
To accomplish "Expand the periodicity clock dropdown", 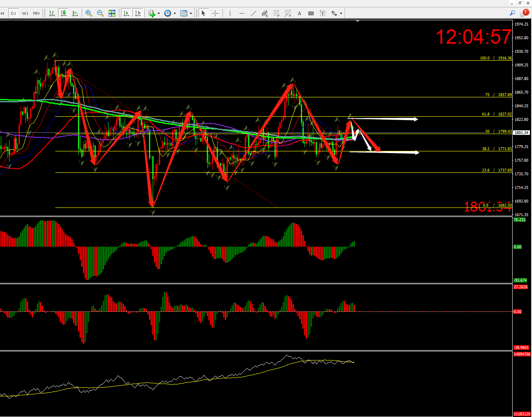I will [170, 13].
